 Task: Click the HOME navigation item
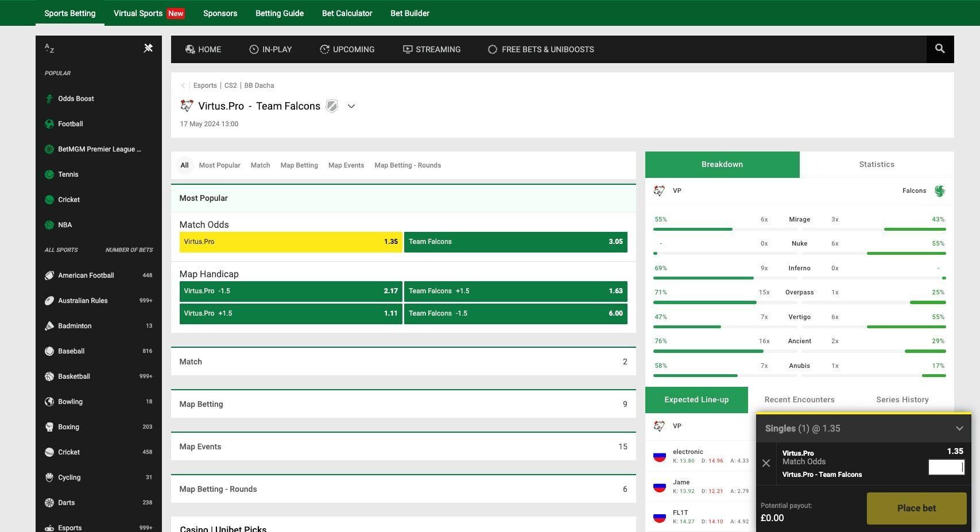[203, 49]
